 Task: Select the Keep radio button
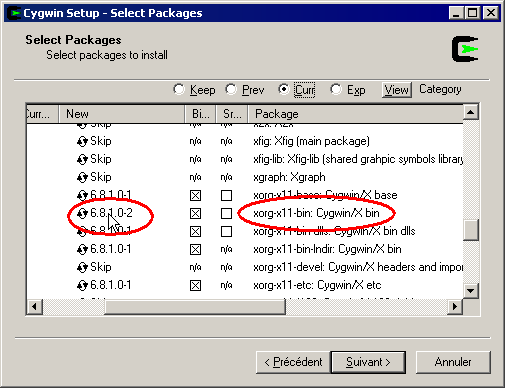coord(179,89)
